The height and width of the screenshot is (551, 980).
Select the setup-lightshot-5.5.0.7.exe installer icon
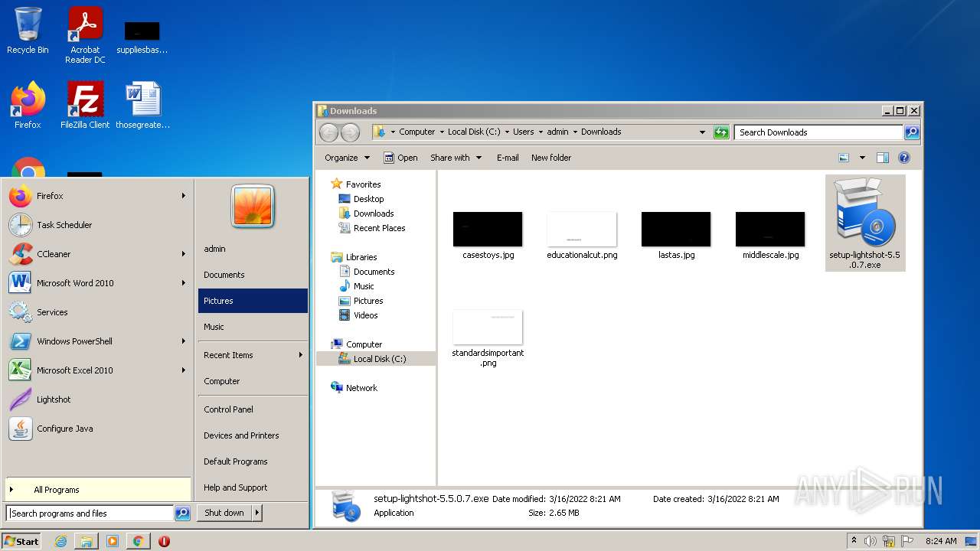click(865, 223)
